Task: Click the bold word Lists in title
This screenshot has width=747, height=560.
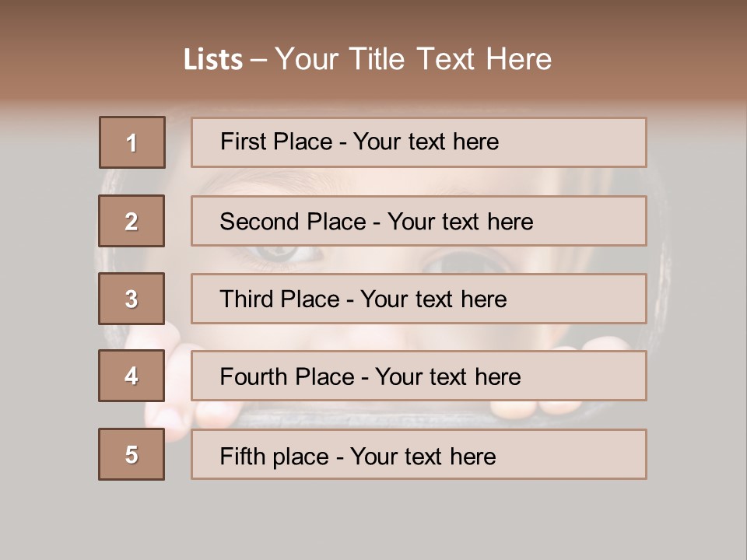Action: (x=213, y=60)
